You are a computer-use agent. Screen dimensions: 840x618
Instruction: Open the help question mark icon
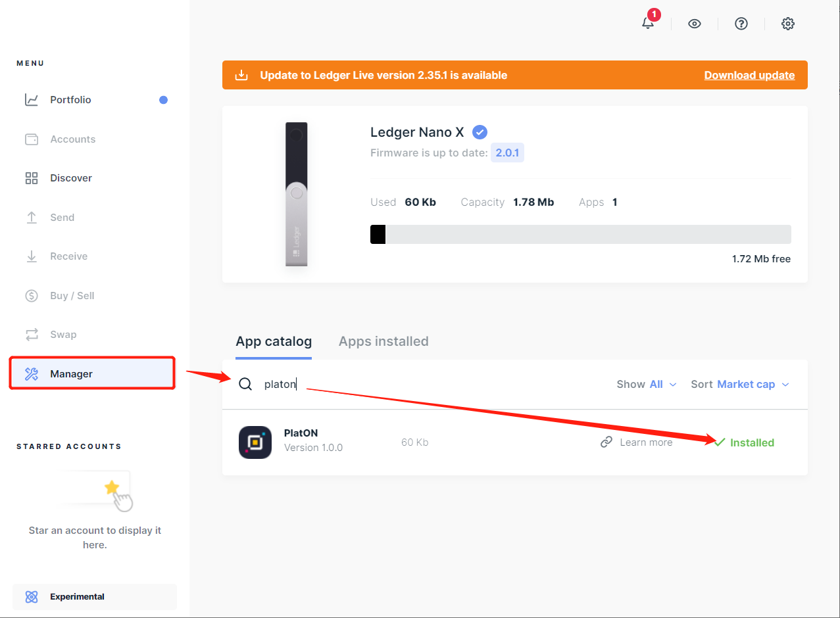(741, 24)
